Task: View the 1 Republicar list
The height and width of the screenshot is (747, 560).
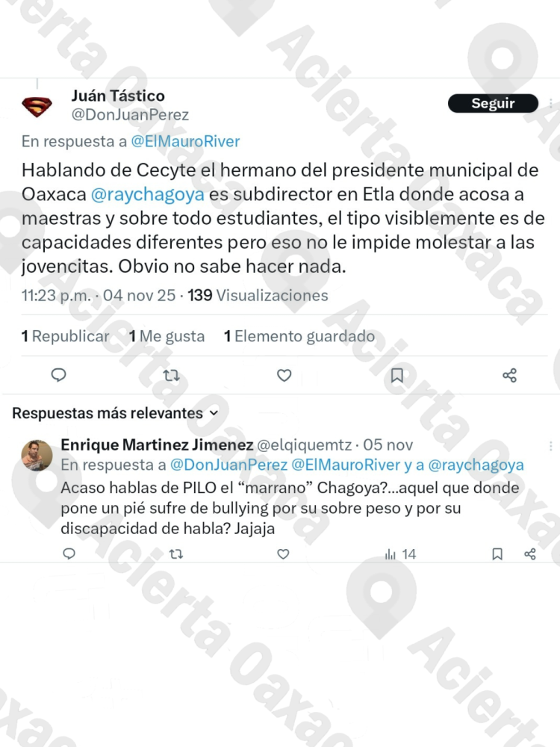Action: pos(65,336)
